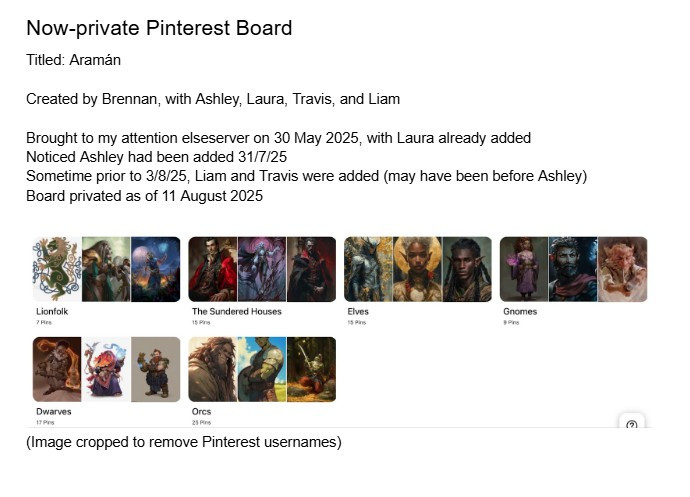Select the long-haired orc image in Orcs
The height and width of the screenshot is (497, 690).
[x=212, y=369]
